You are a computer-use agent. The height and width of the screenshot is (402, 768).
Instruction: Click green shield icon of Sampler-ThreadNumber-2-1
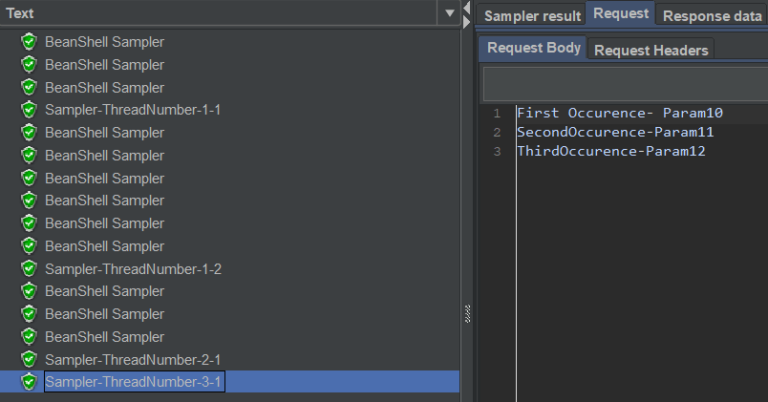coord(29,360)
